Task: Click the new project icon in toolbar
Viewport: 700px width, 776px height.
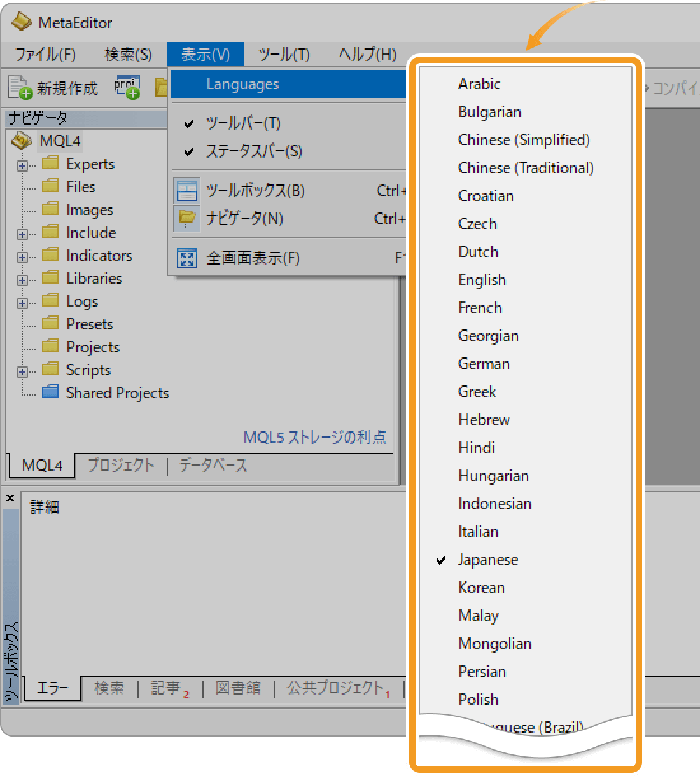Action: pos(127,88)
